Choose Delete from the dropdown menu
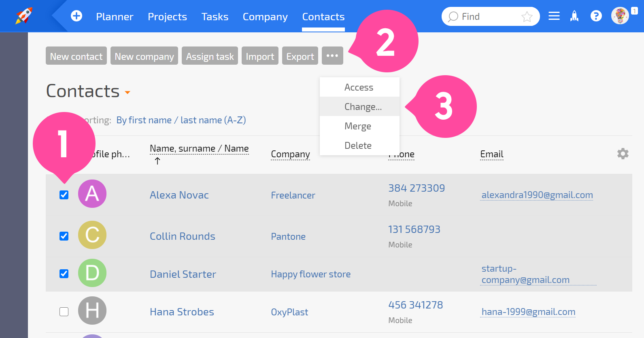This screenshot has width=644, height=338. 359,146
